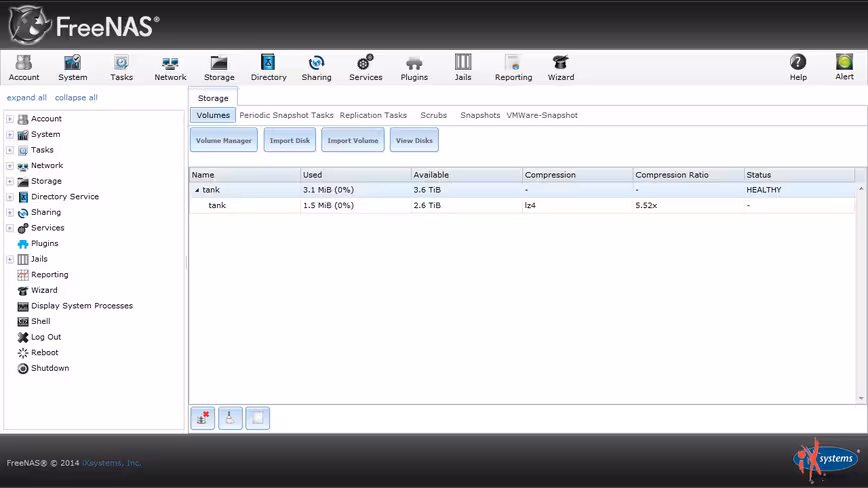
Task: Click the scrub volume icon at bottom
Action: [230, 418]
